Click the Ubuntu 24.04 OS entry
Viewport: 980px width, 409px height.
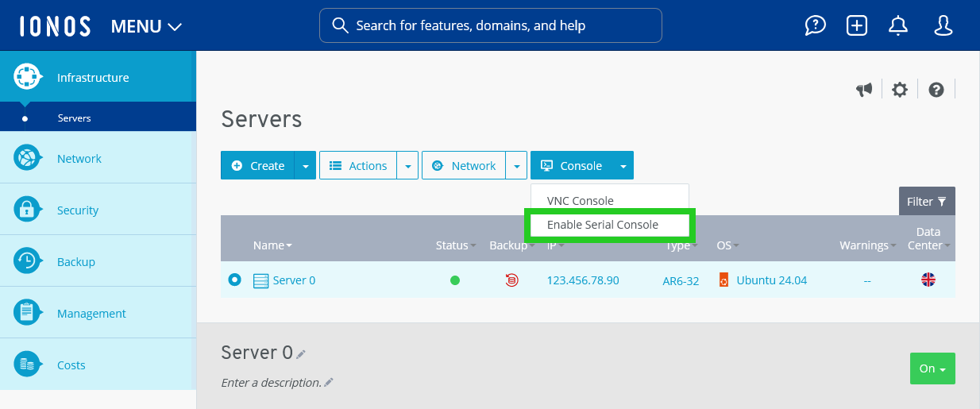coord(772,280)
